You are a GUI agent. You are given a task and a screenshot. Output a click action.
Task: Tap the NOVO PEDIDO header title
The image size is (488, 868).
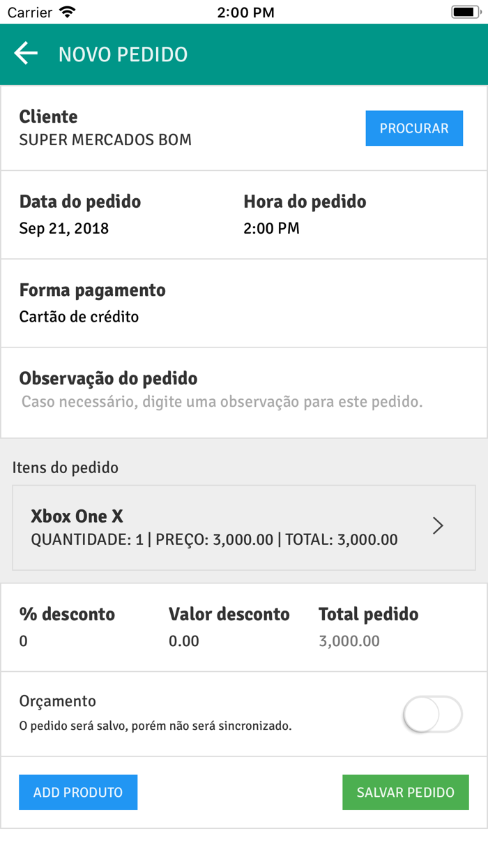tap(123, 54)
